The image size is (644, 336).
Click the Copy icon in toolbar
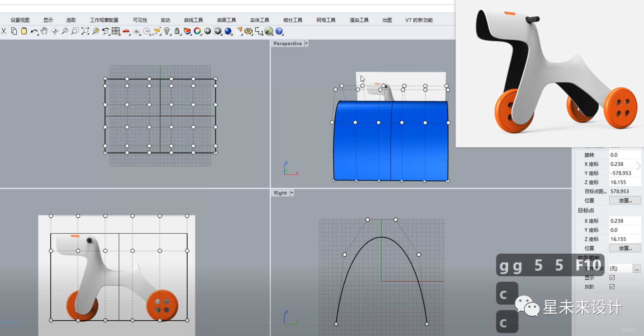pos(14,31)
